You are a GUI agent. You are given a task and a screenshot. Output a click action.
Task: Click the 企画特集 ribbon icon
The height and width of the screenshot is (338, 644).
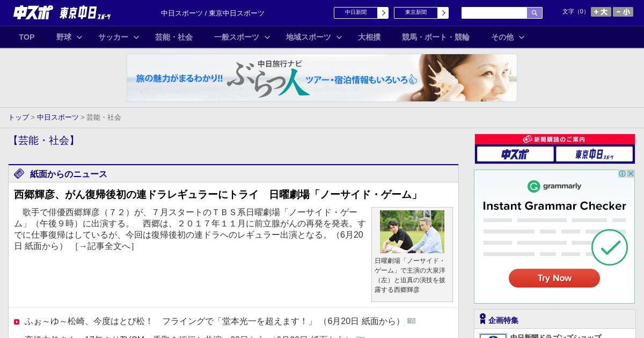click(x=482, y=319)
